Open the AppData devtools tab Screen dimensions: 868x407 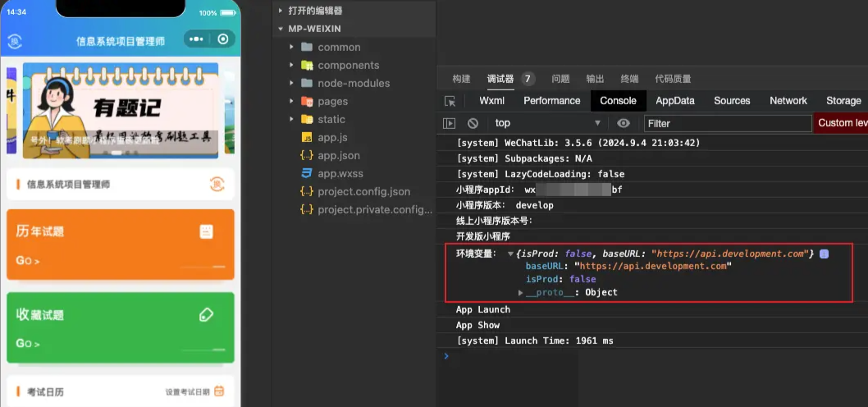(675, 101)
